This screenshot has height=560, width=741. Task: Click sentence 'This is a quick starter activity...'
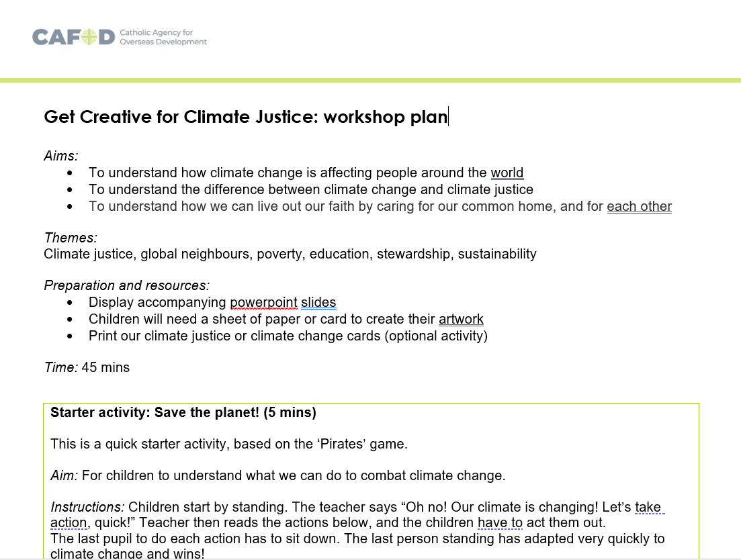pos(229,444)
